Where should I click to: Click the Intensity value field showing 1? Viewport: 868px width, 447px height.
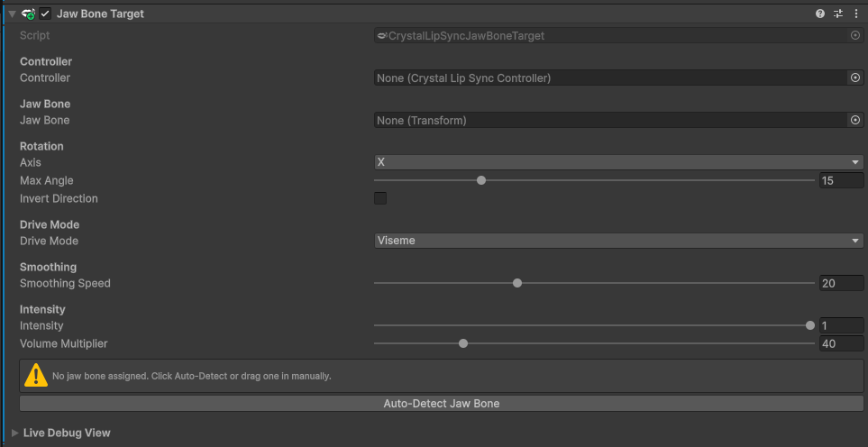tap(841, 325)
